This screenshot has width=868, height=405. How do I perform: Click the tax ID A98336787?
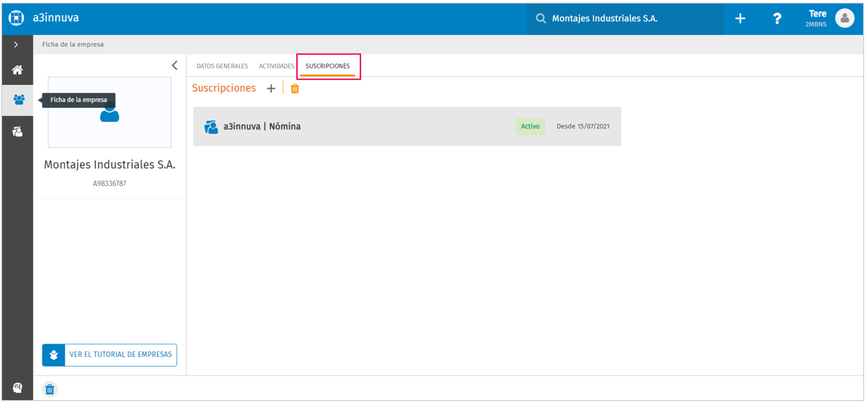coord(109,184)
